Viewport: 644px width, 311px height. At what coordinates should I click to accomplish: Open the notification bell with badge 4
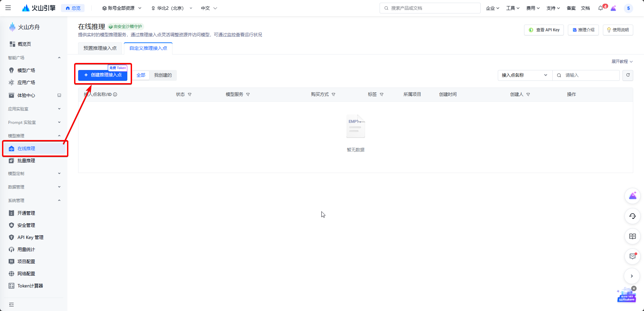[601, 8]
